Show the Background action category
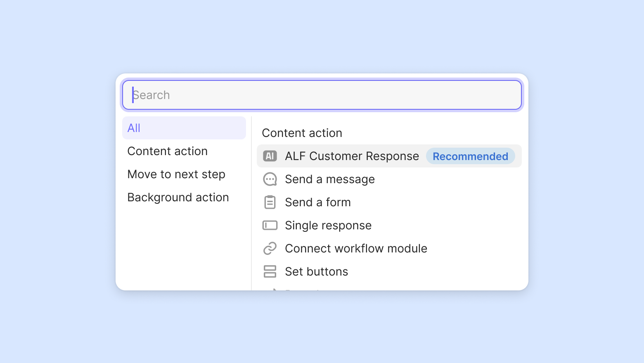The width and height of the screenshot is (644, 363). tap(178, 197)
